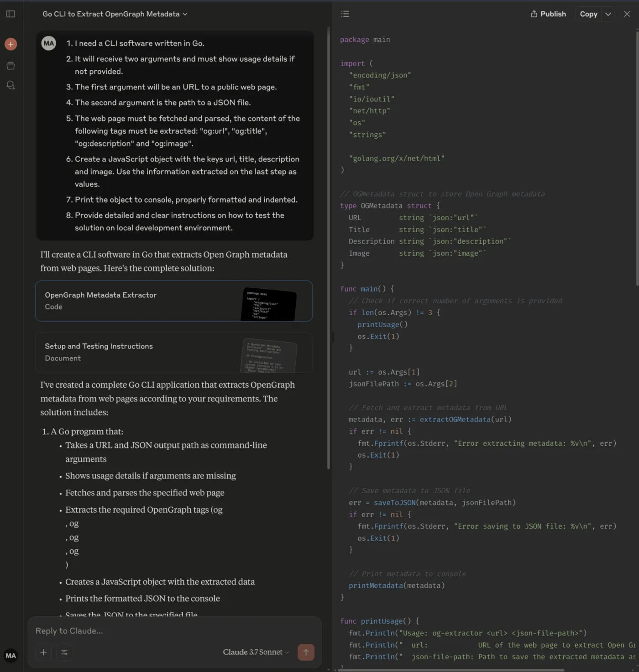Open the Claude 3.7 Sonnet model selector
The width and height of the screenshot is (639, 672).
point(256,652)
